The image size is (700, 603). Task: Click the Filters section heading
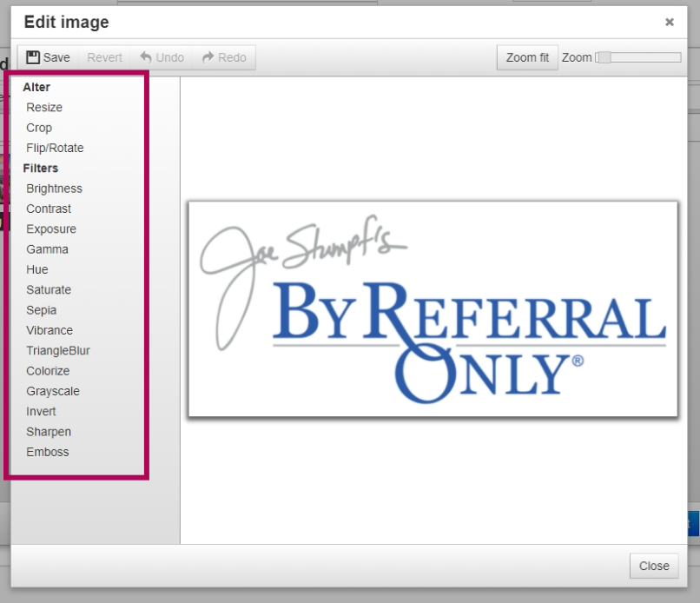point(41,169)
